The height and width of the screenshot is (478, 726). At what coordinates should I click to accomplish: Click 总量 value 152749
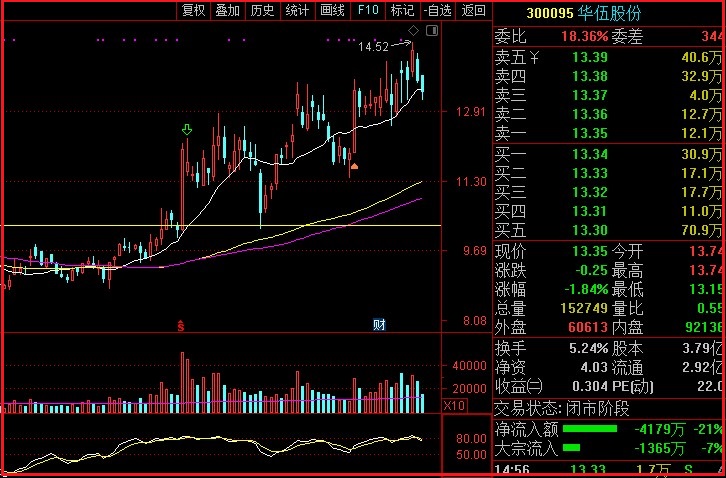tap(584, 308)
